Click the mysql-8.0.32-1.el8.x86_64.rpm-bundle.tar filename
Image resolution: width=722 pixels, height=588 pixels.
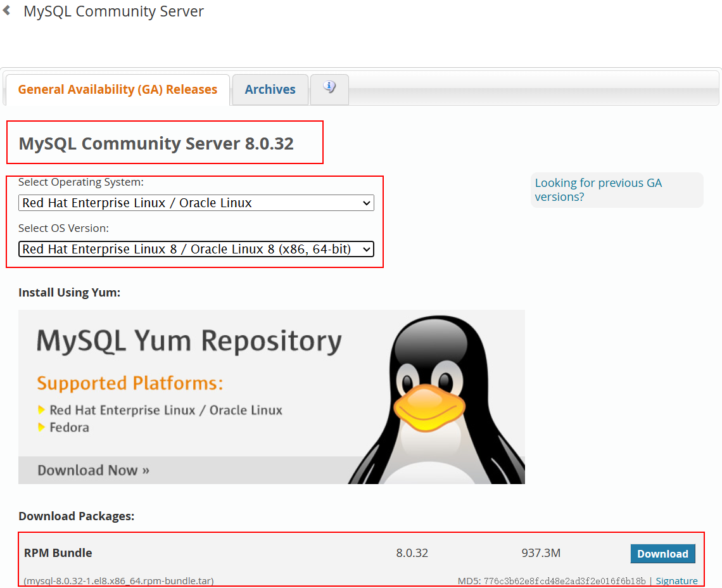tap(119, 581)
